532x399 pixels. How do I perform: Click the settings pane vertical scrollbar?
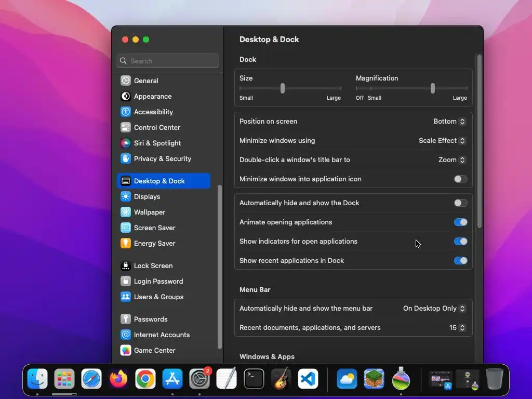click(480, 141)
